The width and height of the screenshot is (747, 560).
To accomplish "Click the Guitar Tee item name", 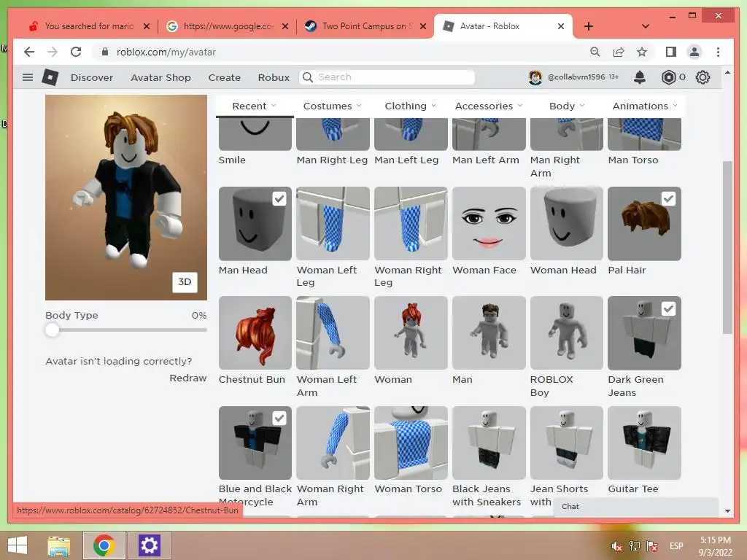I will pos(633,489).
